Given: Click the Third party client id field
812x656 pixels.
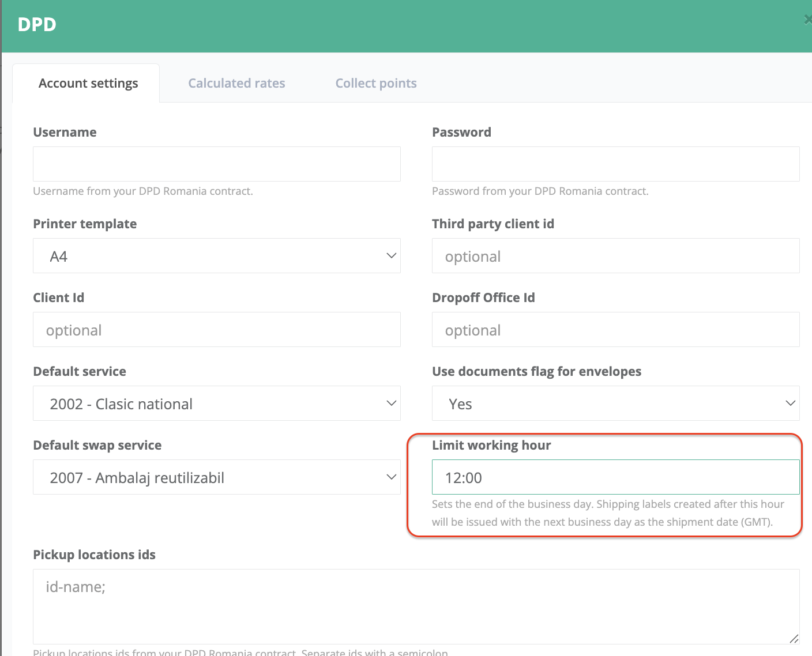Looking at the screenshot, I should point(615,256).
